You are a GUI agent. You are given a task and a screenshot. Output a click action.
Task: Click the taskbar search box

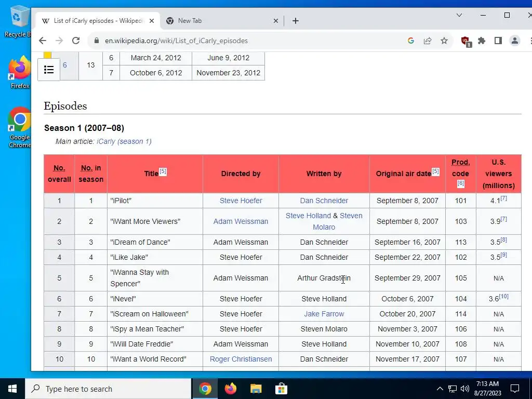(x=108, y=389)
